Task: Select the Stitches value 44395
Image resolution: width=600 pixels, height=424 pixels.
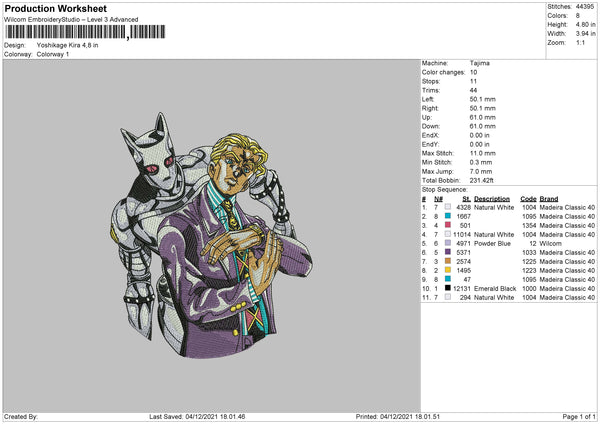Action: [585, 7]
